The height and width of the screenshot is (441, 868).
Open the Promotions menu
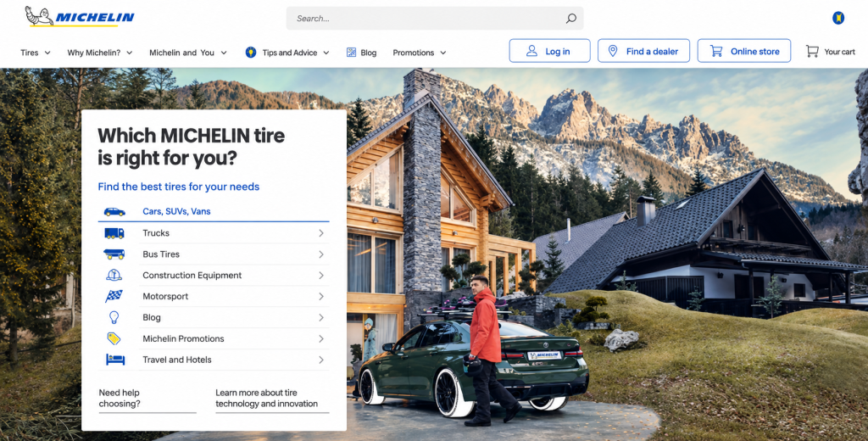click(420, 53)
